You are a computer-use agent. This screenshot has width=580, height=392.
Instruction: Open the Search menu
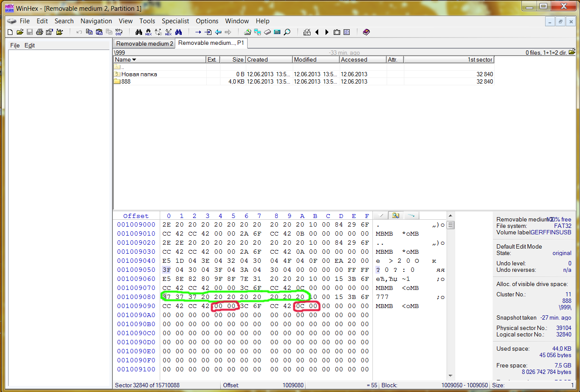point(64,21)
